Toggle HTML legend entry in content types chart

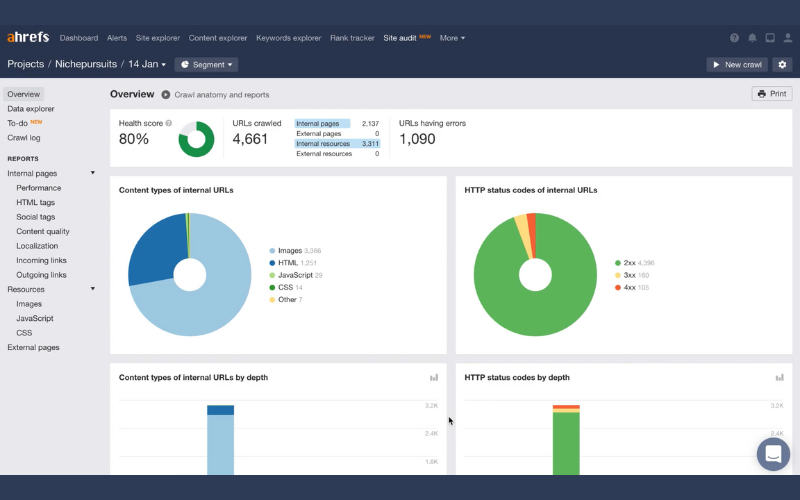pos(293,263)
